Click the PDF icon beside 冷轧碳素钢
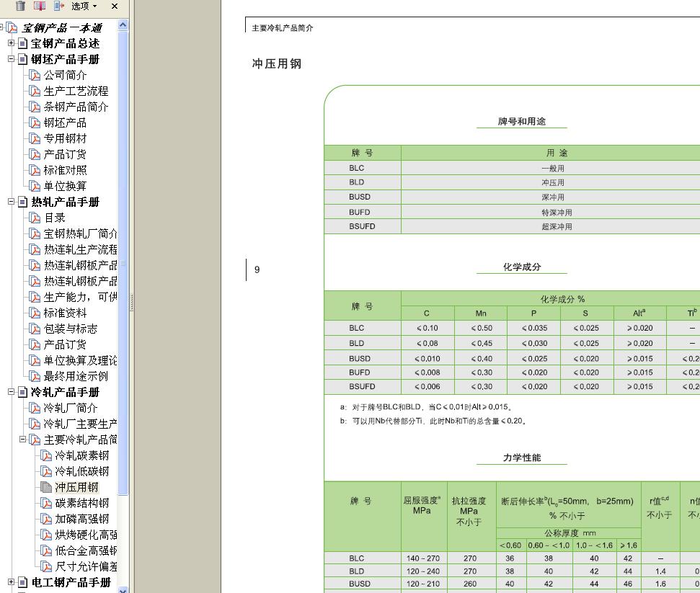Screen dimensions: 700x593 tap(46, 455)
